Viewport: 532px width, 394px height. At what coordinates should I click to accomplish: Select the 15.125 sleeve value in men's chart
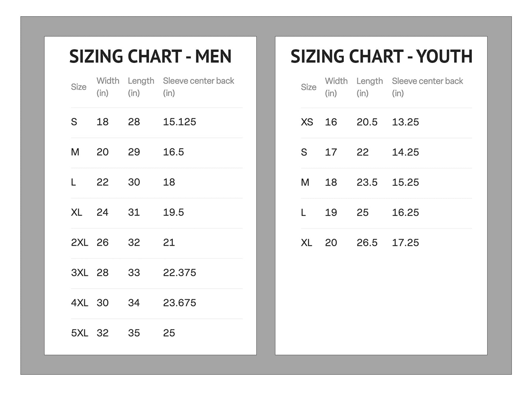pos(179,122)
